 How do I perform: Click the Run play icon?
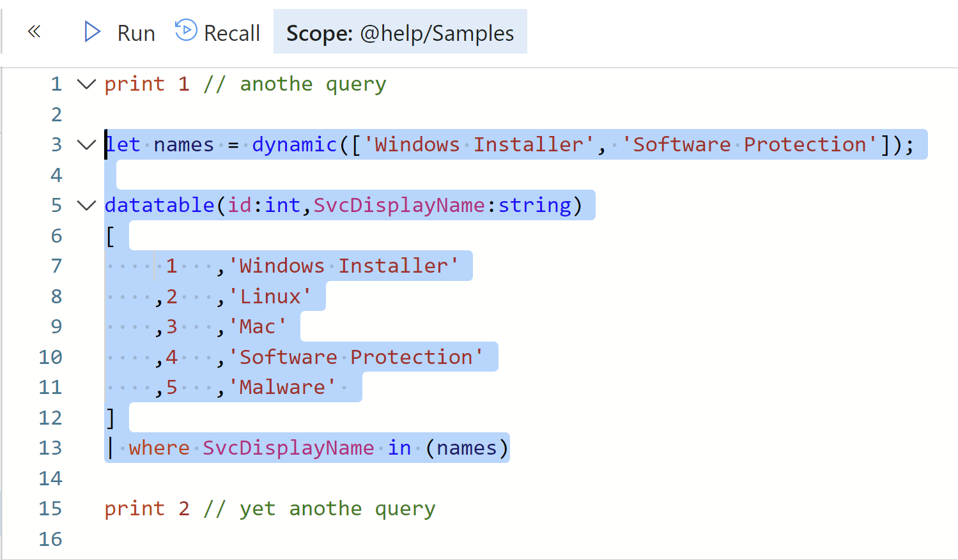click(x=93, y=31)
